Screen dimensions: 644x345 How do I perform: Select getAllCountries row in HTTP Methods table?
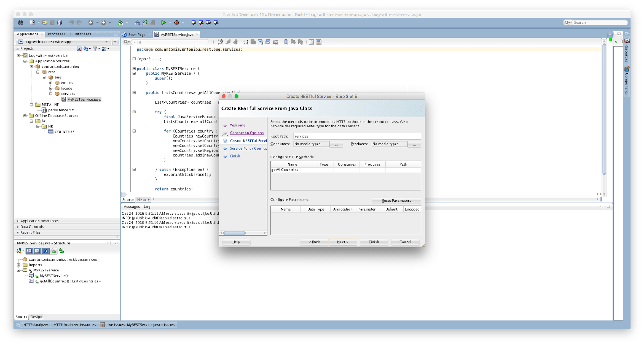[346, 170]
